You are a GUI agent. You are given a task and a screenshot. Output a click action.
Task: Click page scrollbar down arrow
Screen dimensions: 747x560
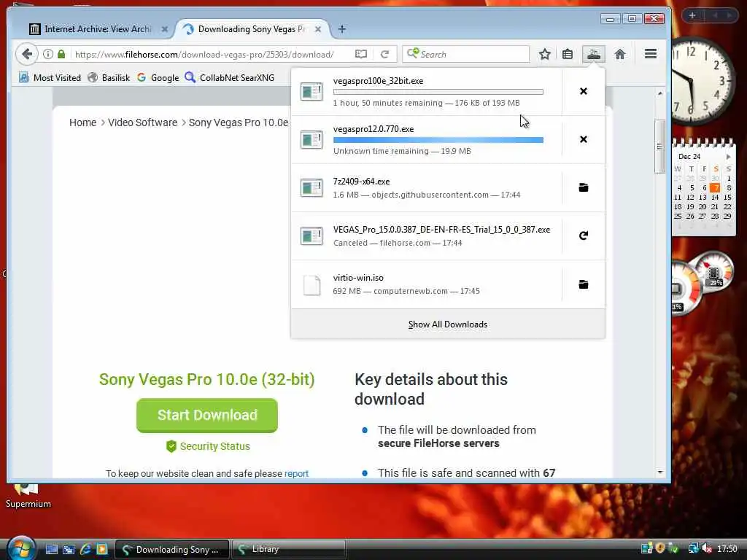[x=659, y=472]
